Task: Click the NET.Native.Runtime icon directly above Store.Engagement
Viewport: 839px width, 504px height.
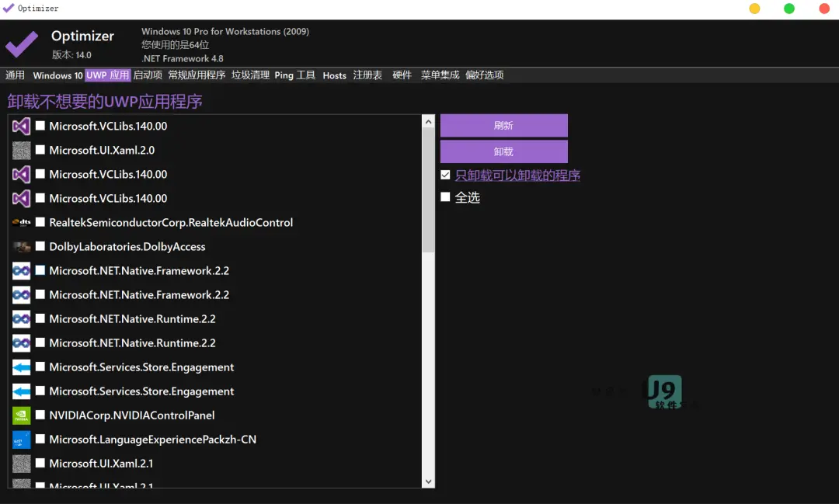Action: (22, 343)
